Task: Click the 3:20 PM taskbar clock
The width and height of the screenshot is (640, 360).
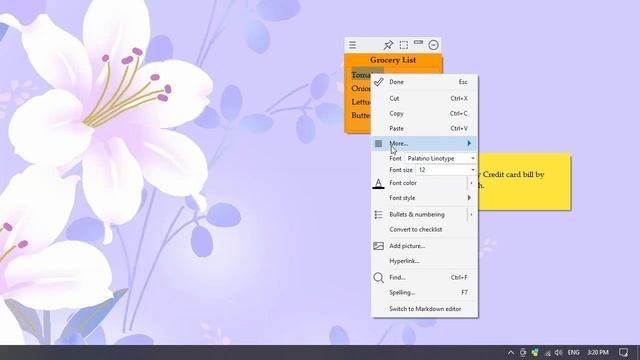Action: (598, 352)
